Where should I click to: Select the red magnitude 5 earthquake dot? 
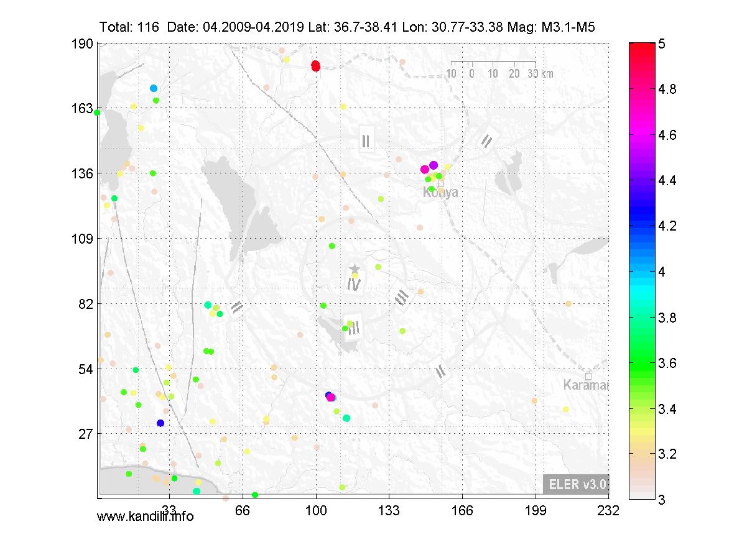315,66
